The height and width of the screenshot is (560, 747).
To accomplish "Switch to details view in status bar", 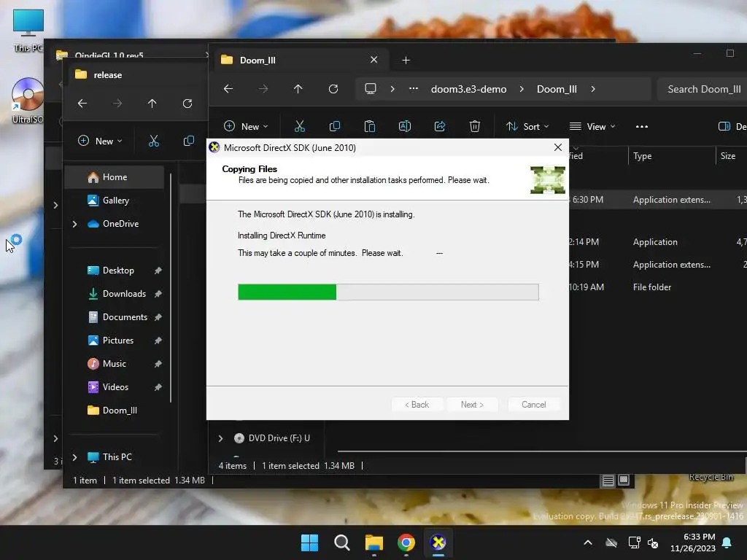I will pos(608,481).
